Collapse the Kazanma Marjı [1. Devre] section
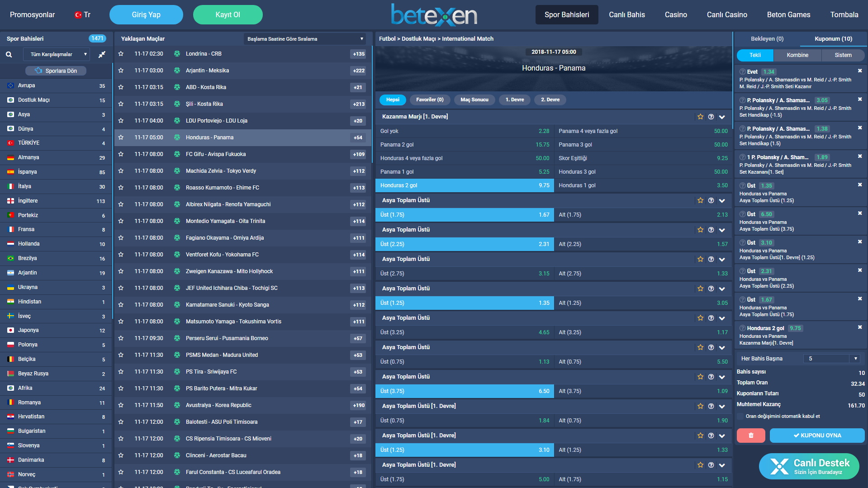Image resolution: width=868 pixels, height=488 pixels. (x=722, y=117)
